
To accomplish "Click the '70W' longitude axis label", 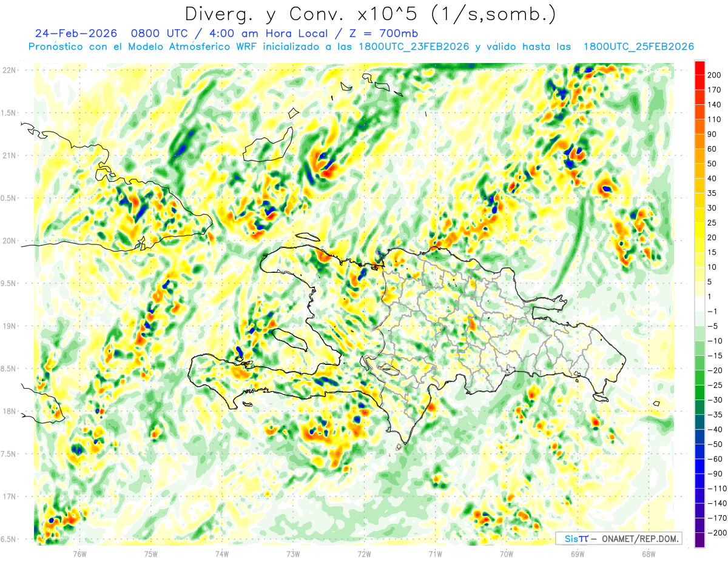I will coord(507,554).
